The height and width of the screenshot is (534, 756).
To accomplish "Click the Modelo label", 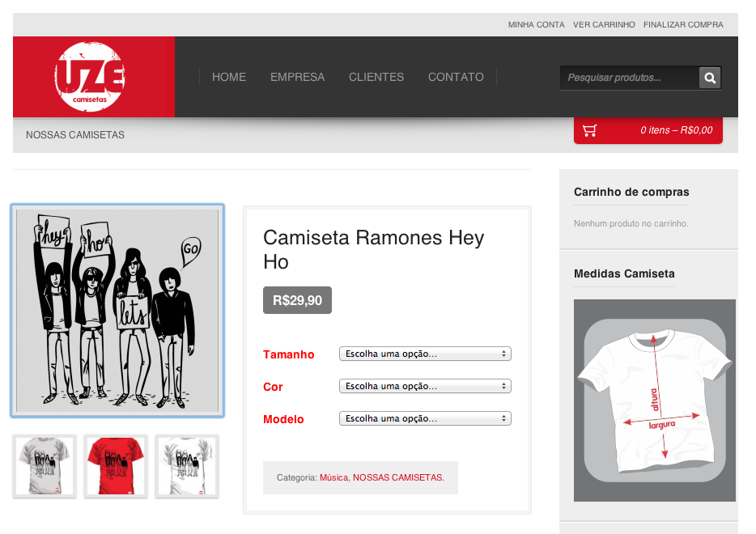I will pyautogui.click(x=283, y=419).
